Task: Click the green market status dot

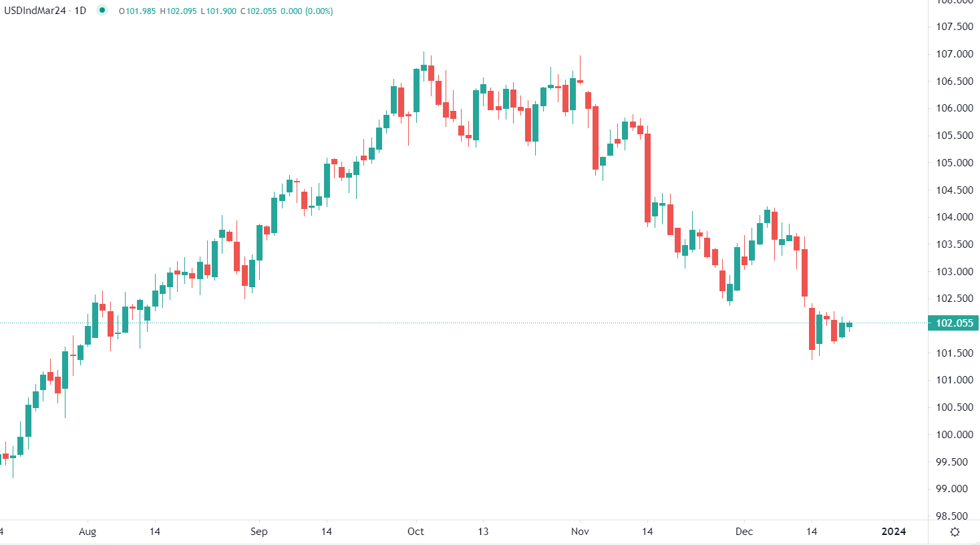Action: tap(102, 11)
